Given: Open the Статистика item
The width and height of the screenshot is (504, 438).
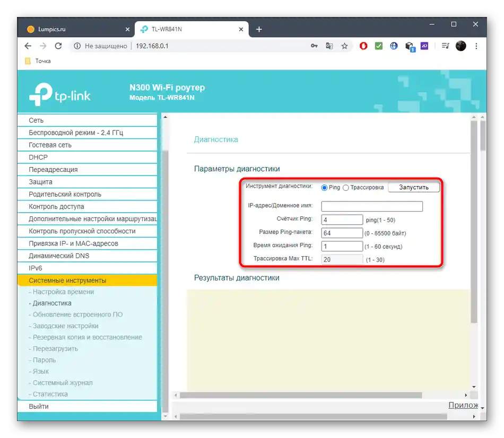Looking at the screenshot, I should click(x=48, y=394).
